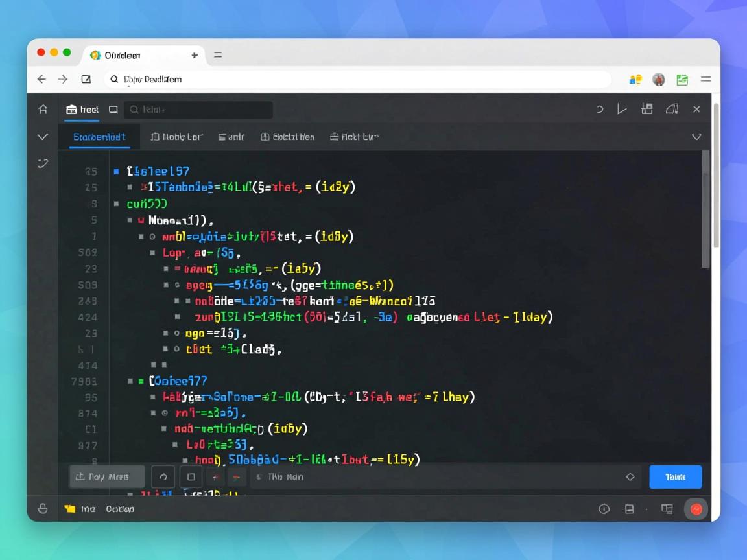747x560 pixels.
Task: Collapse the code block starting at line 25
Action: pos(117,171)
